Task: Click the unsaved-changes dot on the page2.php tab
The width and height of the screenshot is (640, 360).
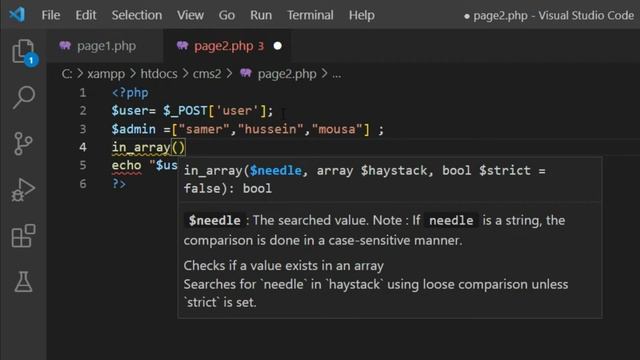Action: [x=278, y=46]
